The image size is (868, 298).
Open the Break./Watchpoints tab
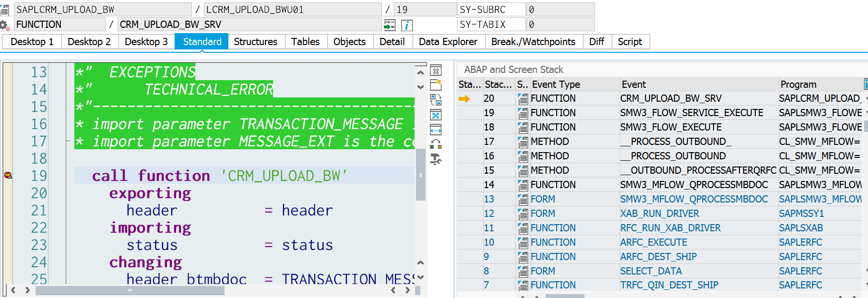(x=533, y=42)
